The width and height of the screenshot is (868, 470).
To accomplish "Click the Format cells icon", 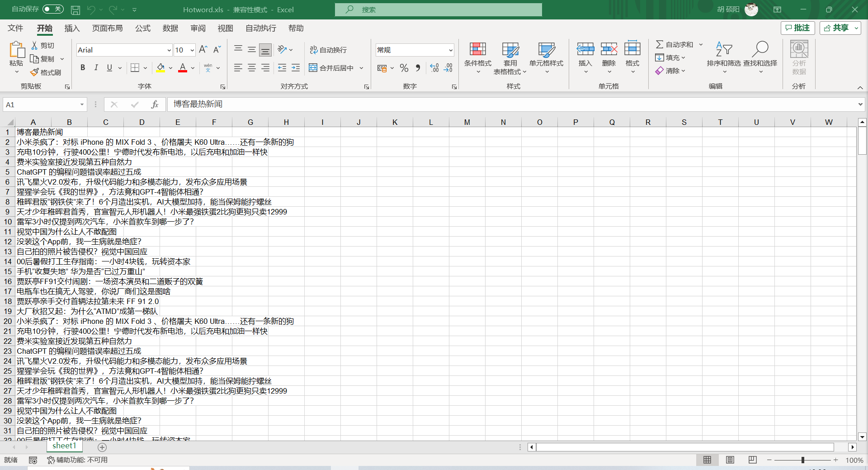I will (632, 49).
